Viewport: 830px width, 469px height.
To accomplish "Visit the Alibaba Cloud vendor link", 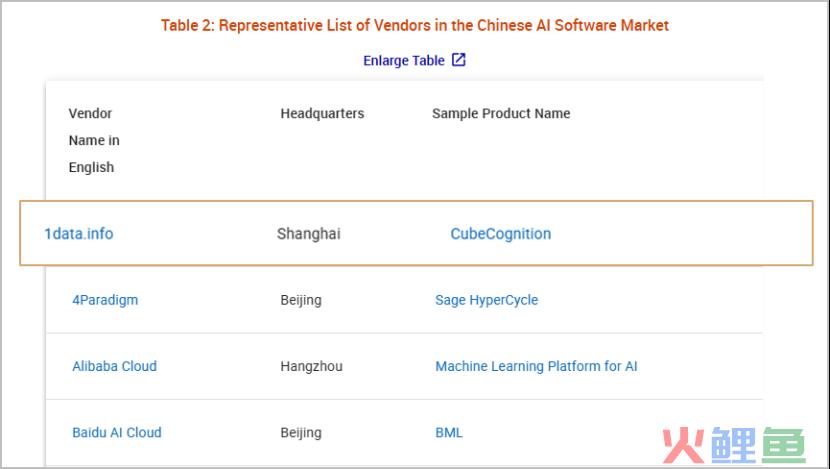I will coord(114,366).
